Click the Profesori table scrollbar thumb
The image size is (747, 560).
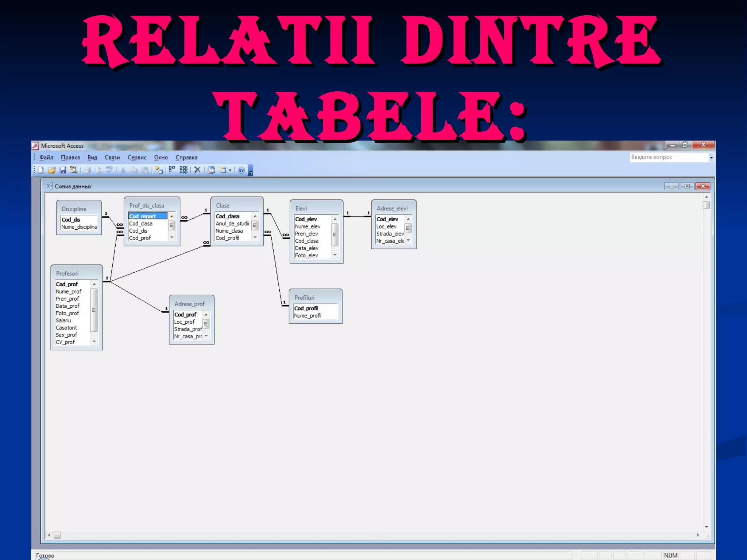click(94, 310)
